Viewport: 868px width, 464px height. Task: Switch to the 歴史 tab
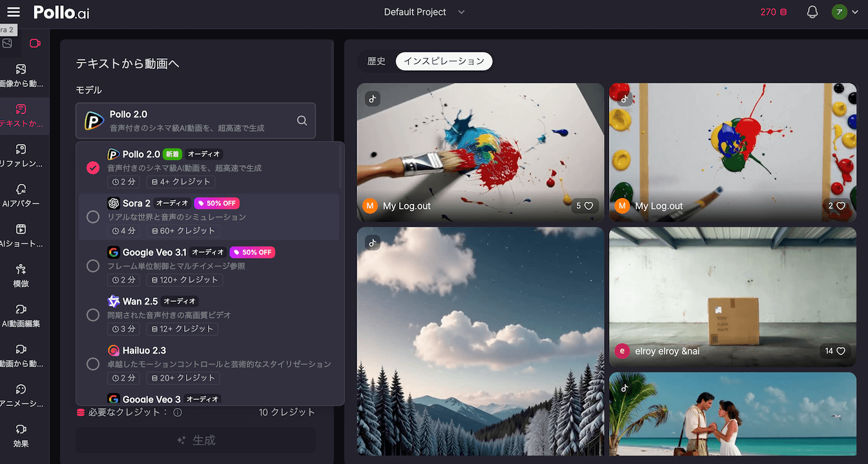(x=376, y=61)
